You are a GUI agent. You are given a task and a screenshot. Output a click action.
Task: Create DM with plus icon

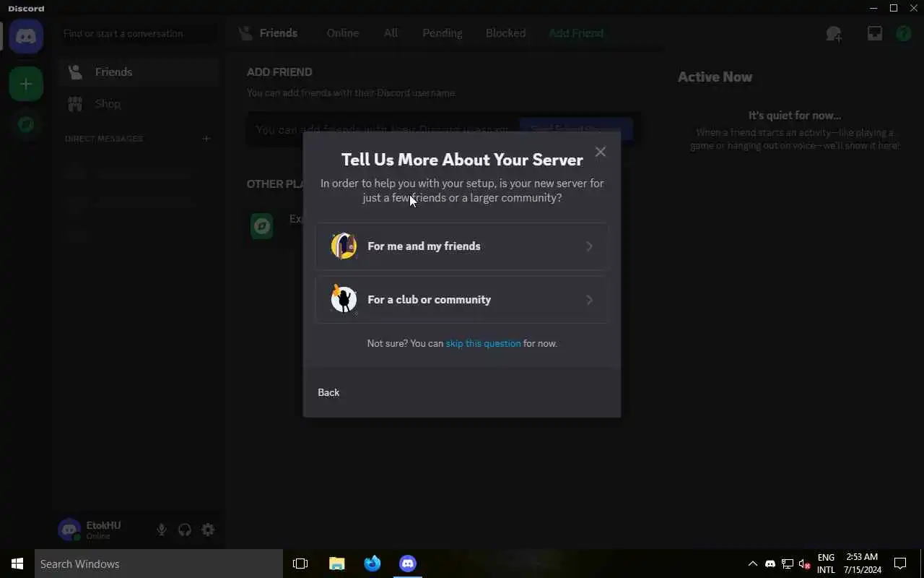coord(206,138)
